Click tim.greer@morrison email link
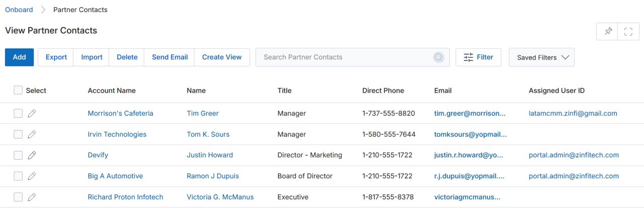 [470, 113]
